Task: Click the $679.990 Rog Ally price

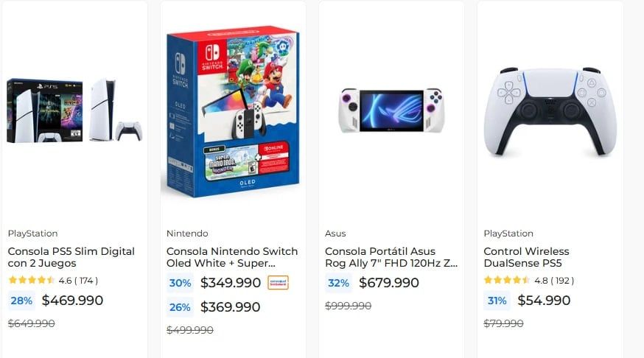Action: [389, 283]
